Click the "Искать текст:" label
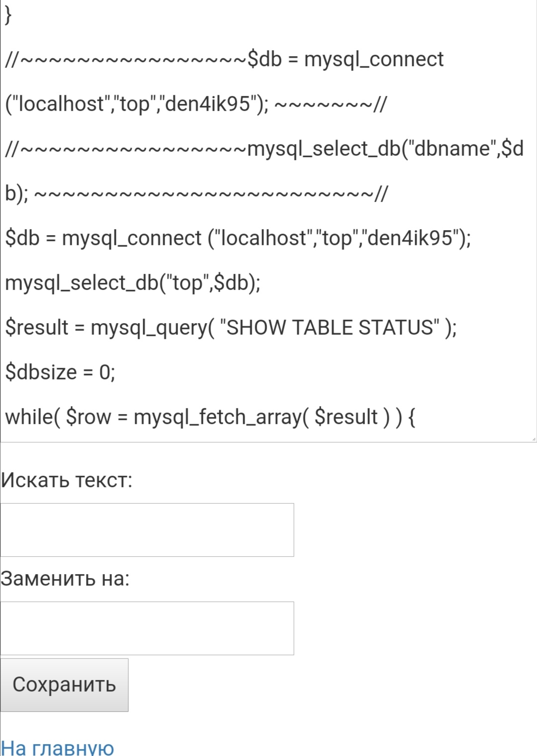This screenshot has width=537, height=756. pyautogui.click(x=67, y=480)
